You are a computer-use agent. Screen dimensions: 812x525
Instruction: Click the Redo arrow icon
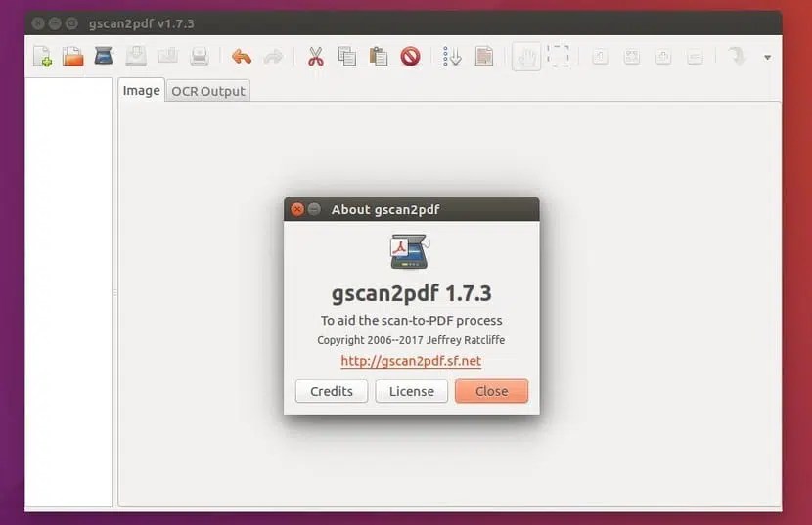coord(273,57)
